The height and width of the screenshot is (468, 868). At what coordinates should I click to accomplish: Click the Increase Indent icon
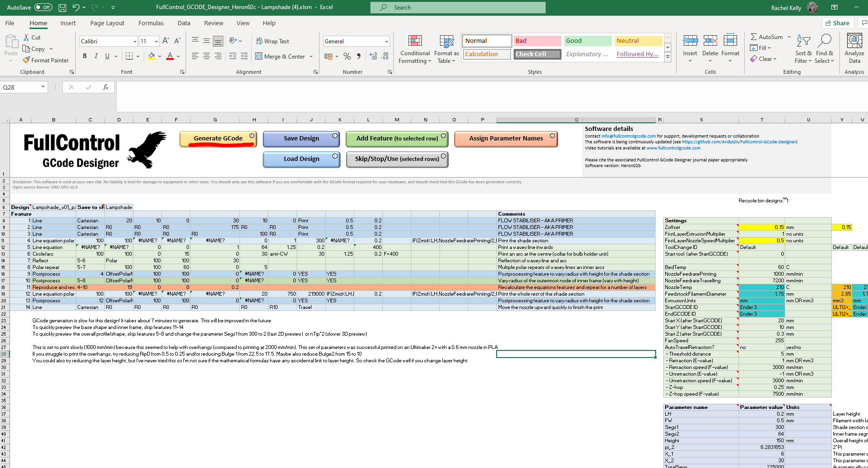point(244,56)
